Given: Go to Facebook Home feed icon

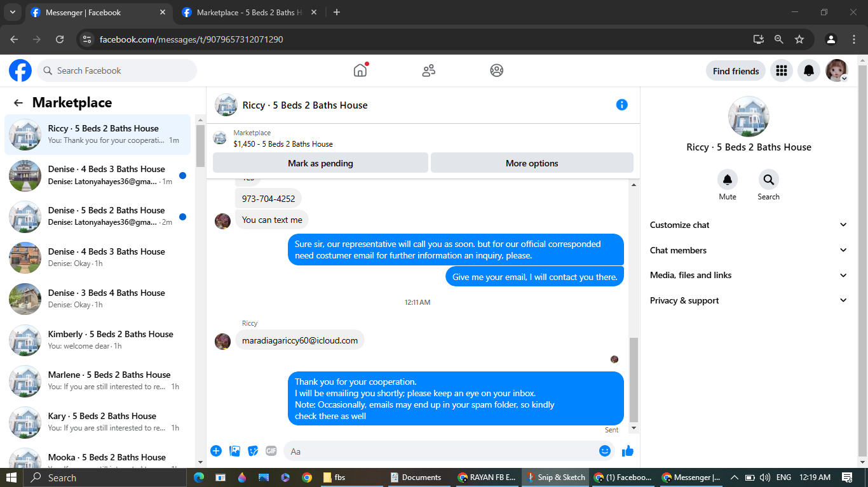Looking at the screenshot, I should 360,70.
